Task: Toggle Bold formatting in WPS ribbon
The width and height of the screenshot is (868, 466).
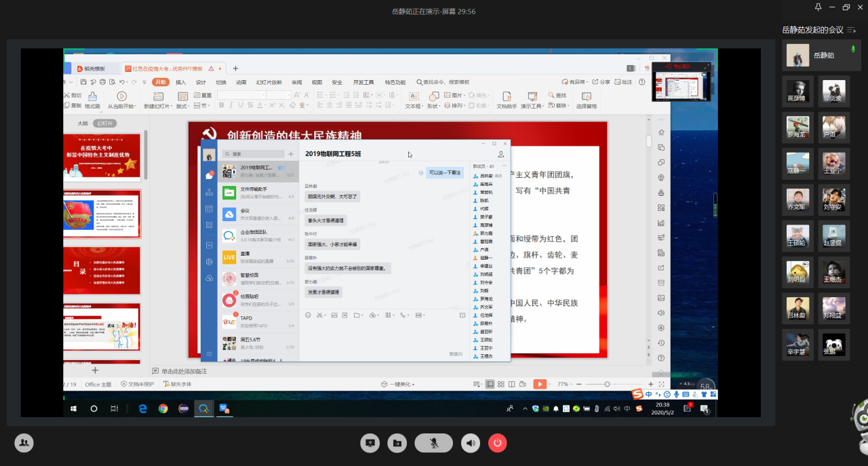Action: pyautogui.click(x=221, y=105)
